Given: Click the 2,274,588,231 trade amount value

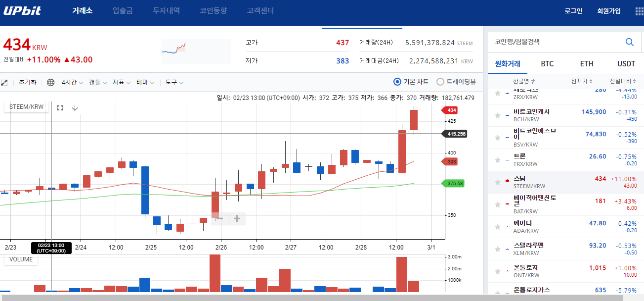Looking at the screenshot, I should pyautogui.click(x=434, y=61).
